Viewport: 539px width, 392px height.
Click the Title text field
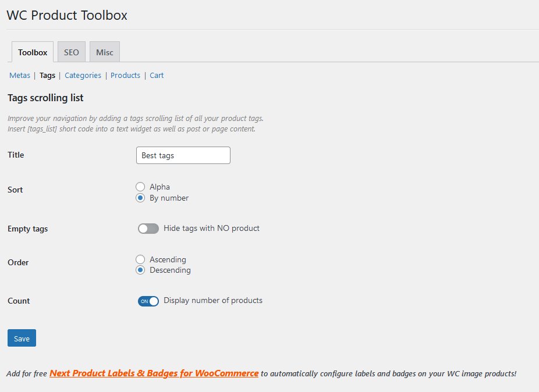[x=183, y=155]
